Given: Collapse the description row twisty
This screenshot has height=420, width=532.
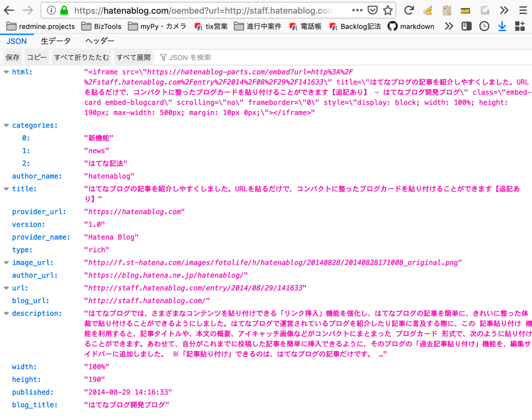Looking at the screenshot, I should [6, 314].
